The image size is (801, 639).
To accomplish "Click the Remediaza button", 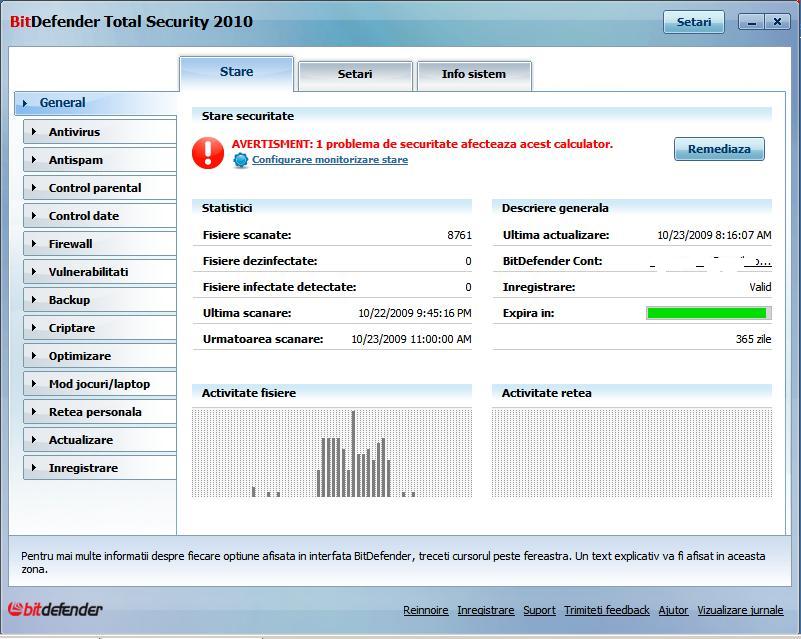I will [719, 149].
